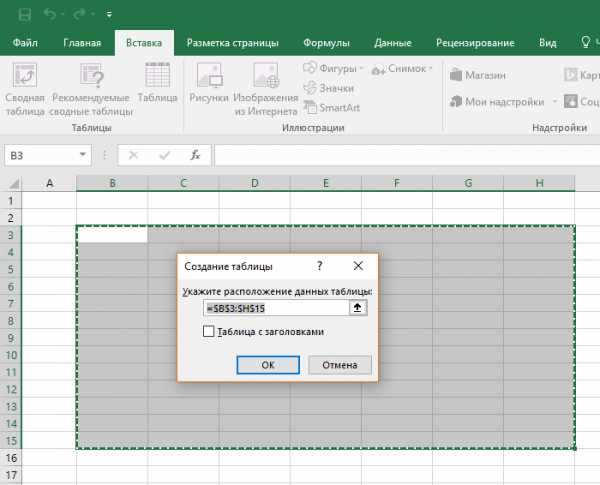600x485 pixels.
Task: Open the Вид tab
Action: click(547, 42)
